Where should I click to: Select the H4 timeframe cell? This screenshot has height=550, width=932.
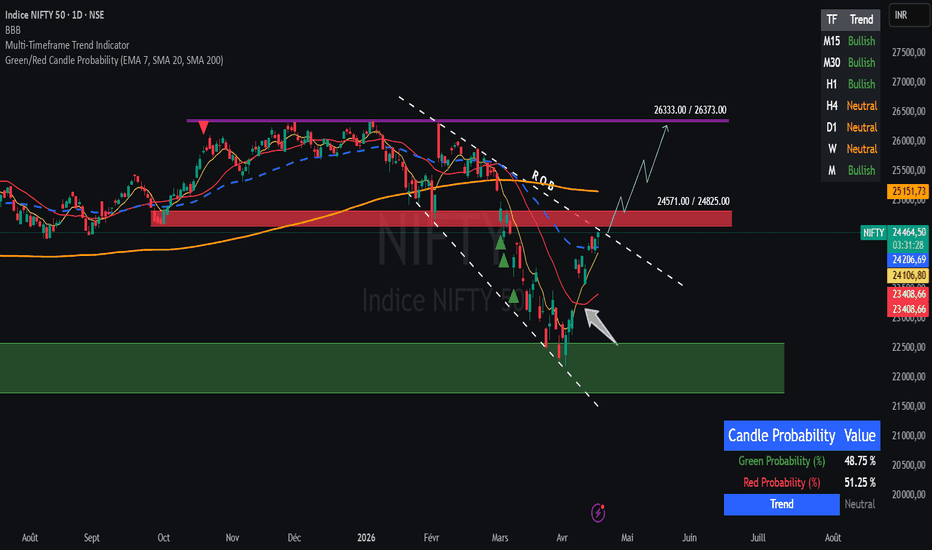tap(832, 106)
